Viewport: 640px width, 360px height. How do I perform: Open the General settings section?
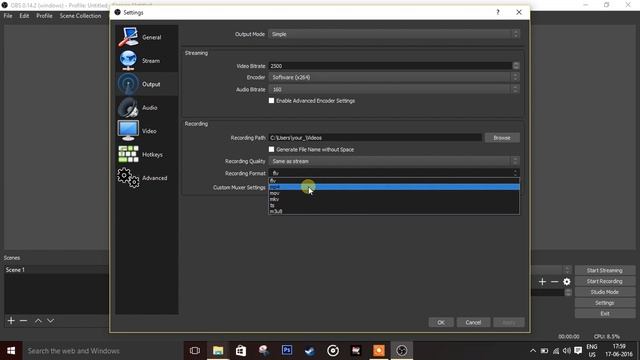[147, 37]
